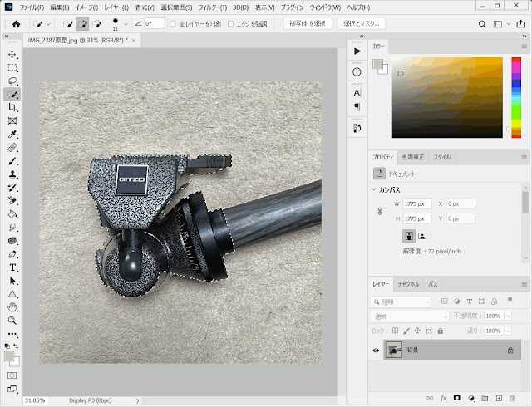This screenshot has width=532, height=407.
Task: Open the フィルター(T) menu
Action: tap(213, 7)
